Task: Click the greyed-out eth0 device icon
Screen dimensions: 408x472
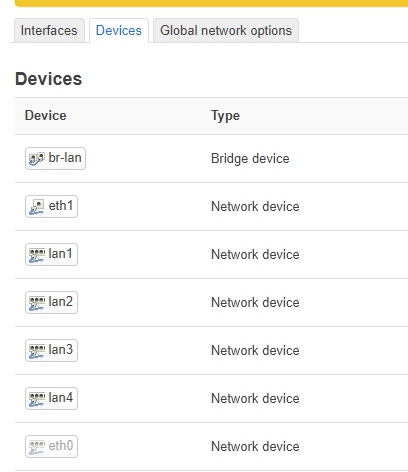Action: point(37,447)
